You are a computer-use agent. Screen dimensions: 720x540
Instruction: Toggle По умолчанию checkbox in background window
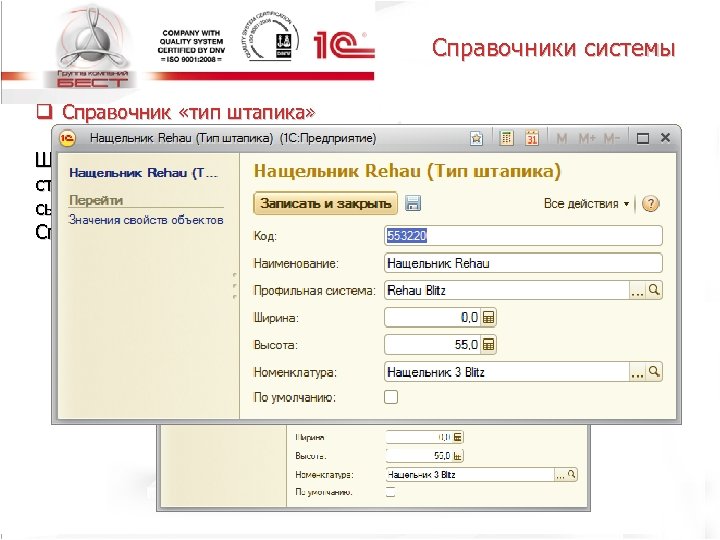[x=390, y=492]
